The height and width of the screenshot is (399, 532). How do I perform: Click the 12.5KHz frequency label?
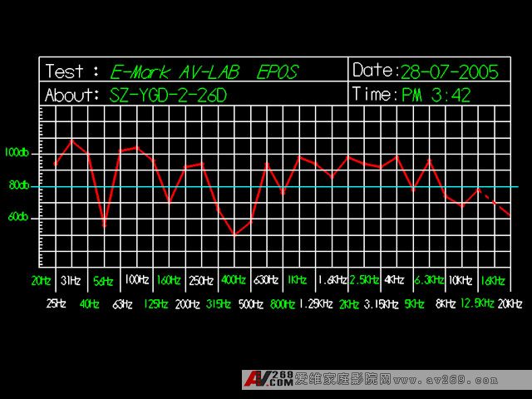point(477,303)
